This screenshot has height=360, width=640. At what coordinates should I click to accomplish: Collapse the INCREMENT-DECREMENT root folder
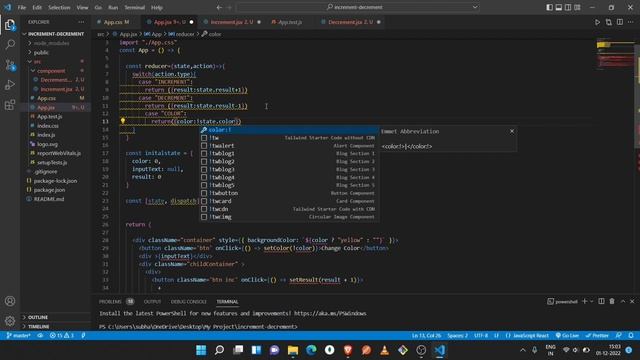[x=56, y=34]
